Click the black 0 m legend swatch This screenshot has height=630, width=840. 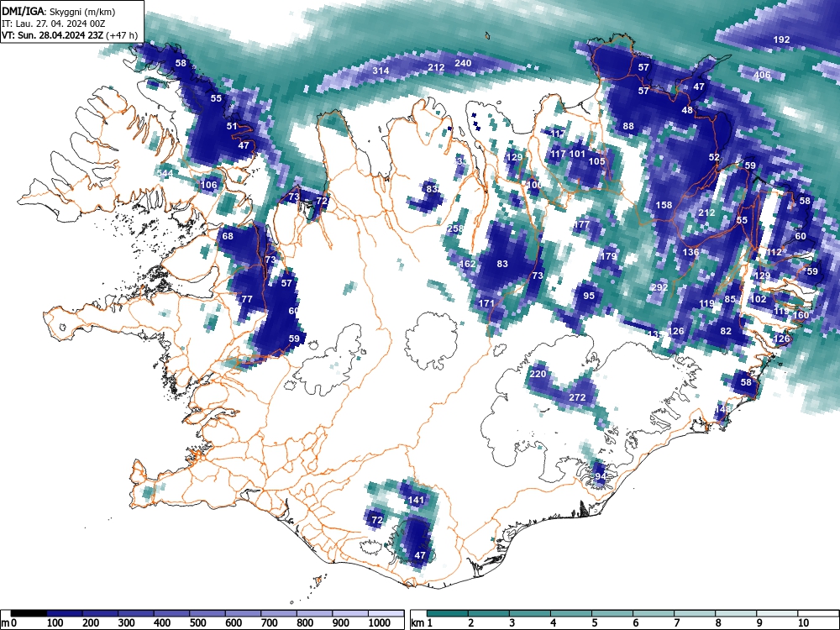(x=29, y=613)
